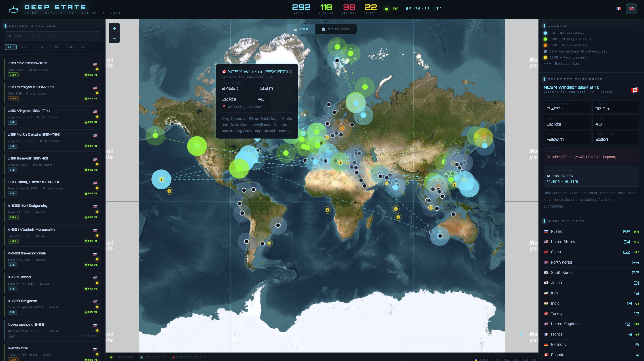The image size is (644, 361).
Task: Select Japan in World Fleets
Action: [x=591, y=283]
